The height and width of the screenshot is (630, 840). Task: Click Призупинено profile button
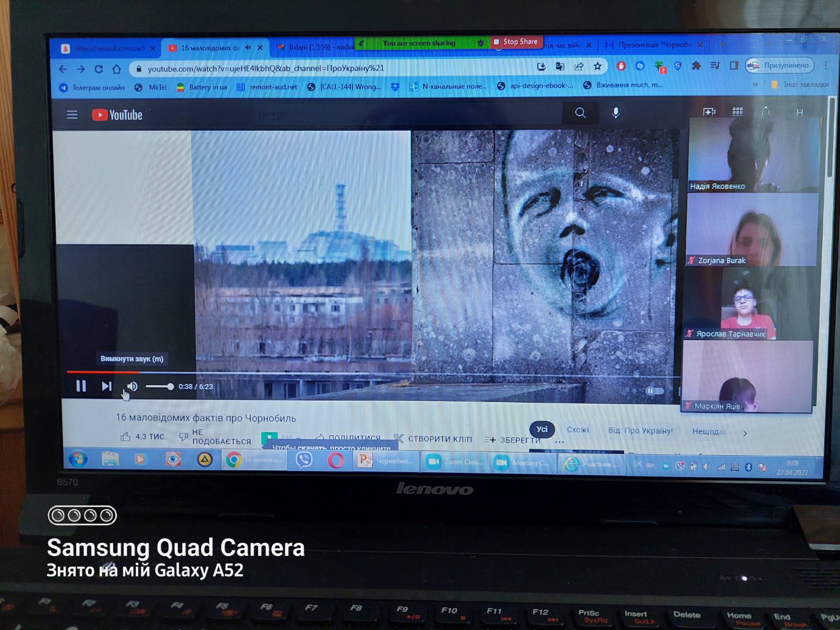tap(780, 65)
